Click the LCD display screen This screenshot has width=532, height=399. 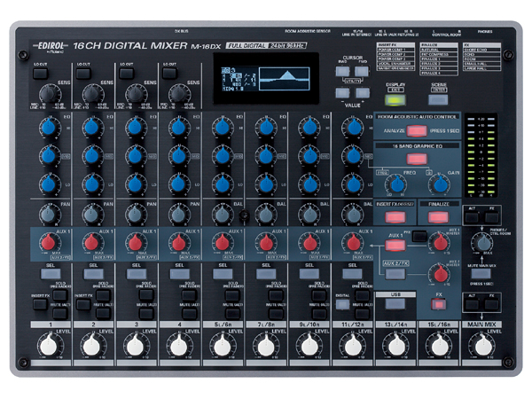266,78
